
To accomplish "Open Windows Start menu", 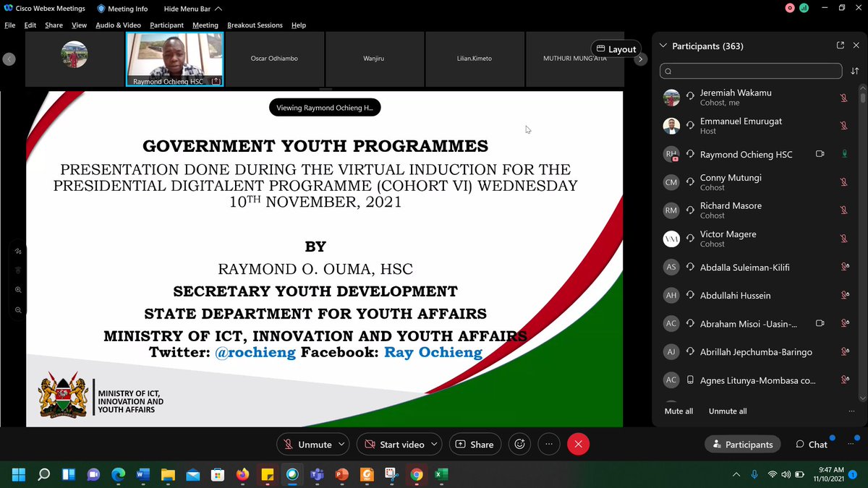I will tap(18, 474).
